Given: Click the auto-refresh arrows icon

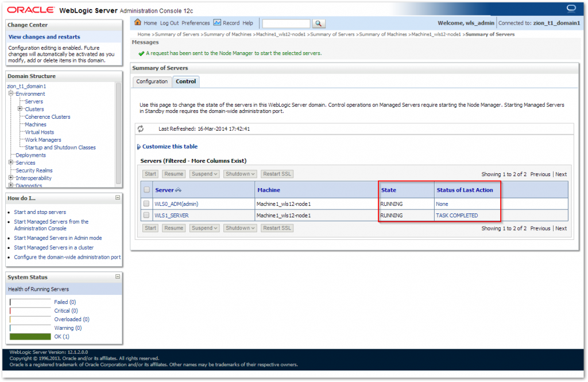Looking at the screenshot, I should tap(141, 128).
